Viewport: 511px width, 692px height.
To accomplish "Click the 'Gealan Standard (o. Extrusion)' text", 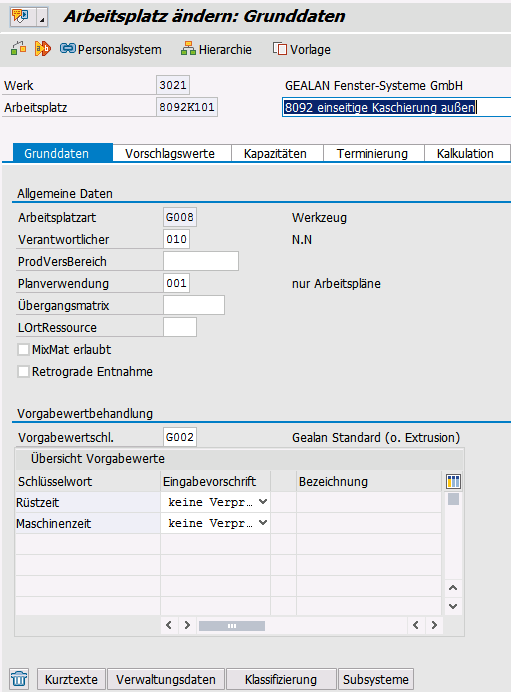I will (376, 437).
